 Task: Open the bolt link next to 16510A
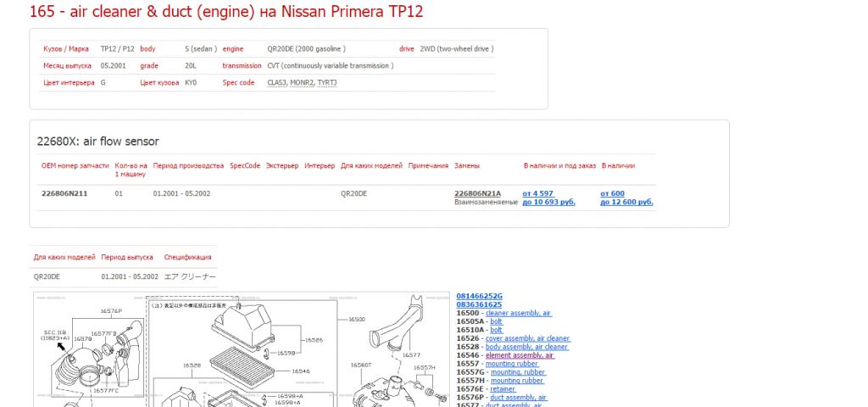[x=496, y=330]
